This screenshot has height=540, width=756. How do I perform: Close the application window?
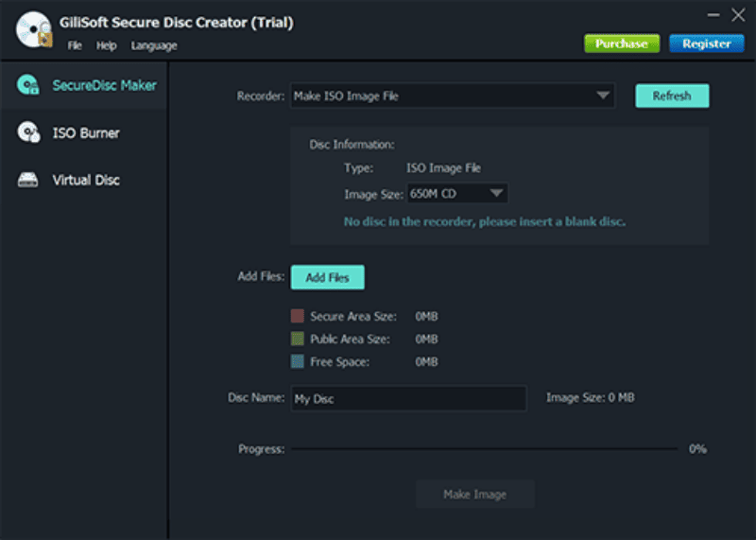738,15
